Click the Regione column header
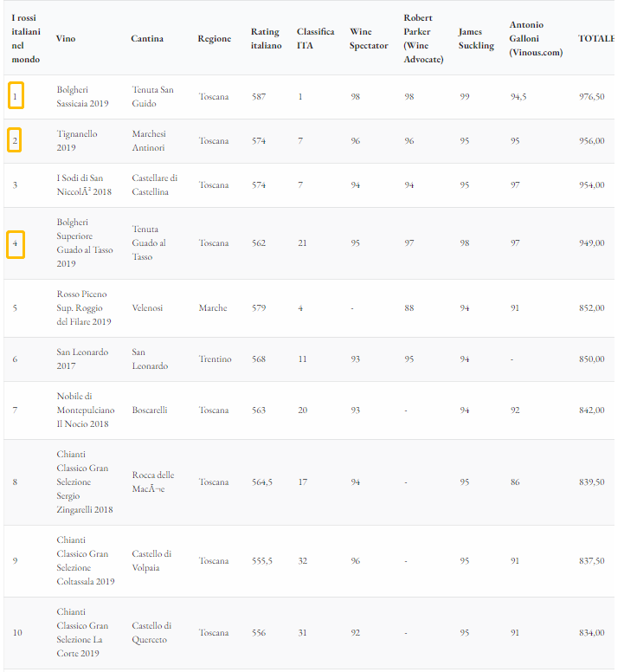 (214, 39)
